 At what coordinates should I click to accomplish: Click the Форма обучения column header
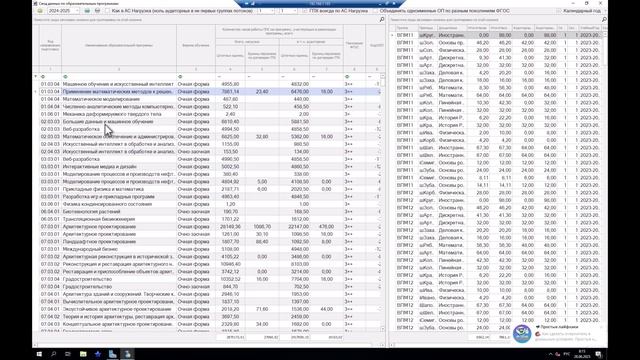point(196,45)
